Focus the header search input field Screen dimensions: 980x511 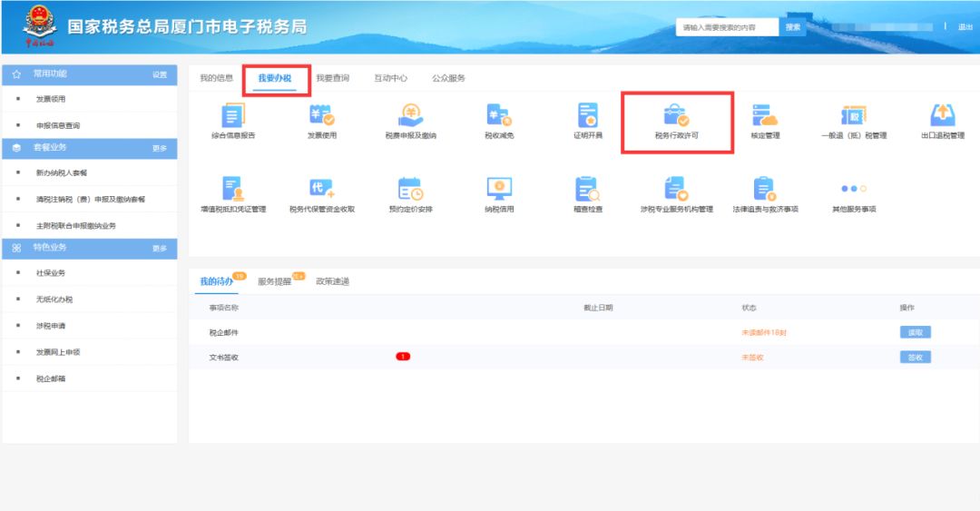pos(727,27)
